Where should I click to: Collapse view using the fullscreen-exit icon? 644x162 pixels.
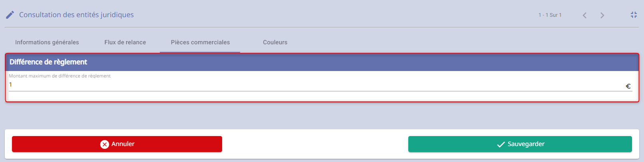tap(634, 15)
